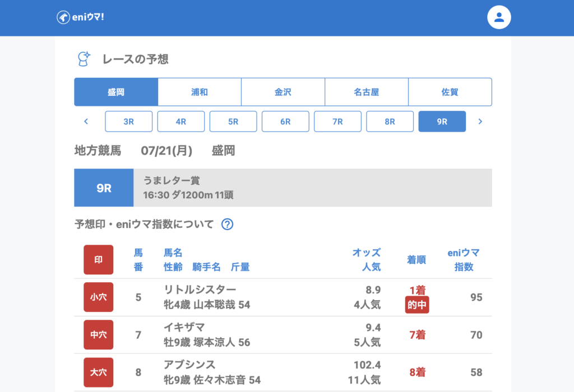
Task: Select the 盛岡 racecourse tab
Action: (x=116, y=92)
